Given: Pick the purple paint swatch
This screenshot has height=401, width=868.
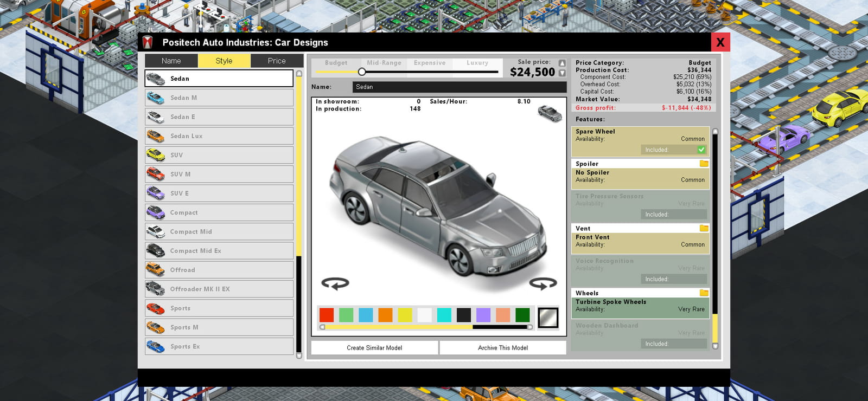Looking at the screenshot, I should click(483, 315).
